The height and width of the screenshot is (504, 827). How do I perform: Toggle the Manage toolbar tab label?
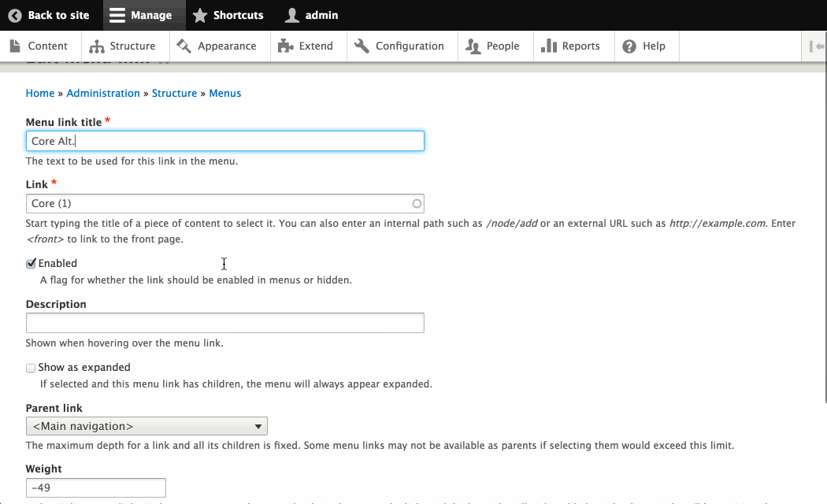point(151,15)
